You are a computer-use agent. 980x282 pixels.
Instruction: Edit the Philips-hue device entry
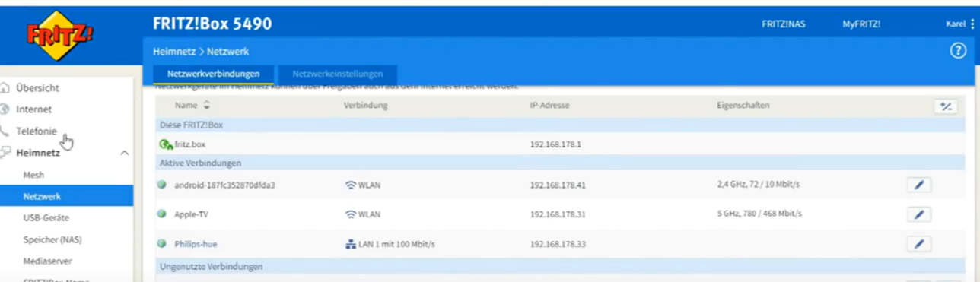pos(919,244)
